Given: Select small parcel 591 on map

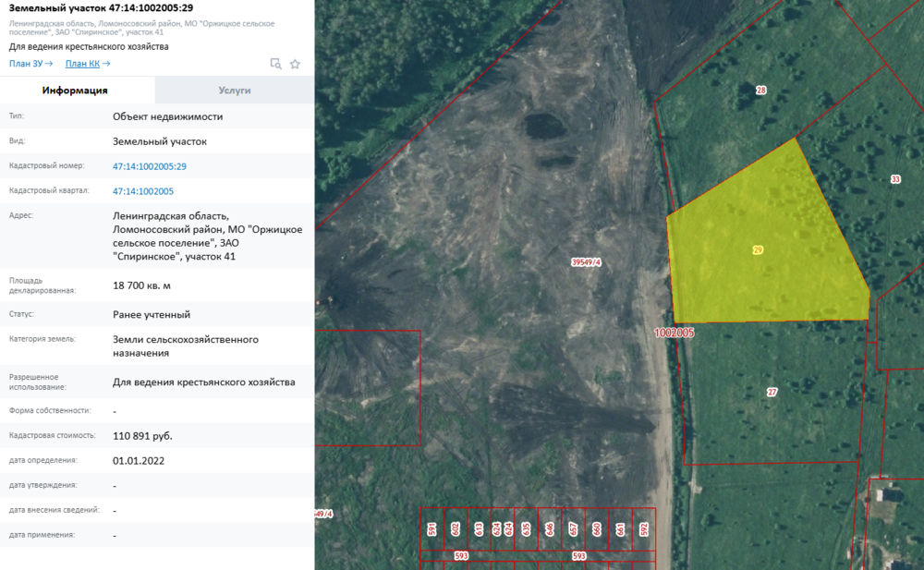Looking at the screenshot, I should (x=432, y=528).
